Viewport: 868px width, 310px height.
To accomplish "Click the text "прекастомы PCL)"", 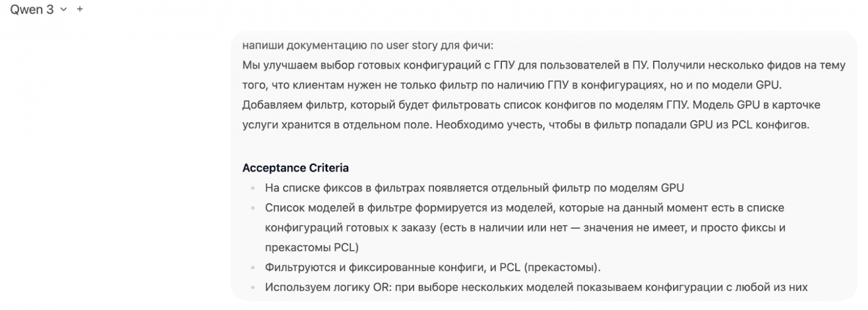I will tap(312, 247).
